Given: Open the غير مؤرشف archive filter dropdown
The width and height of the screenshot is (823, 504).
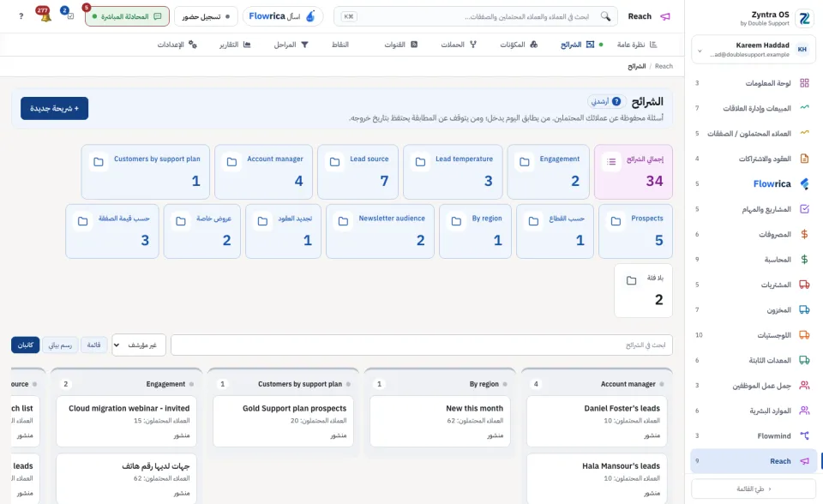Looking at the screenshot, I should coord(139,345).
